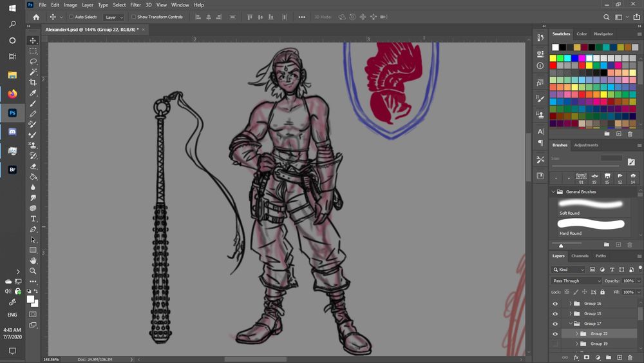Image resolution: width=644 pixels, height=363 pixels.
Task: Select the Lasso tool in the toolbar
Action: [33, 62]
